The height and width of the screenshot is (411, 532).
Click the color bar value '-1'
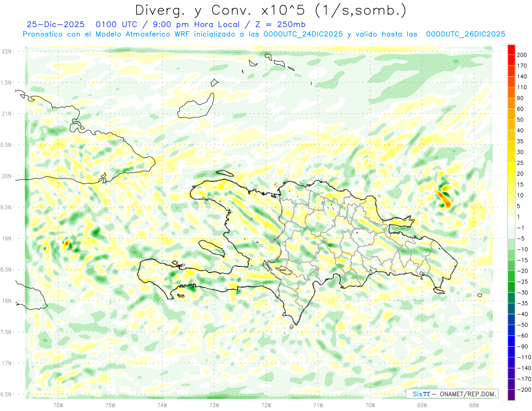click(521, 227)
